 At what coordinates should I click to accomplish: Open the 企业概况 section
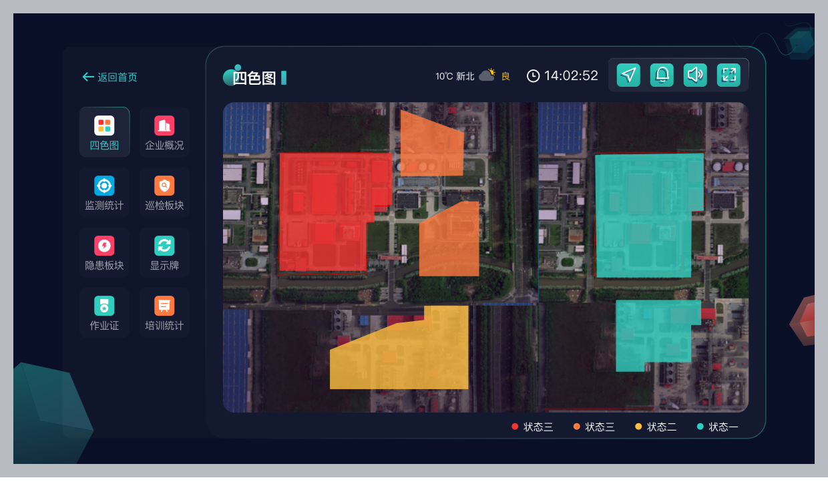click(164, 132)
